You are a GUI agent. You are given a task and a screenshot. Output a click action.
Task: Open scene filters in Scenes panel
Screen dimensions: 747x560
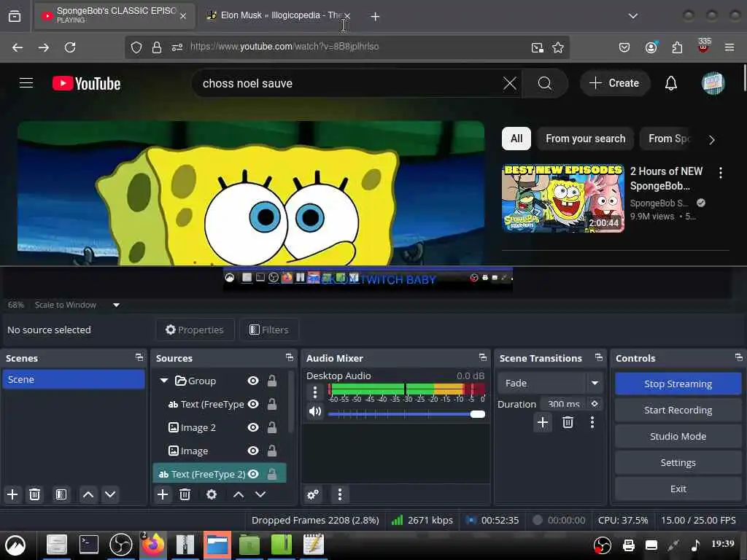point(61,494)
